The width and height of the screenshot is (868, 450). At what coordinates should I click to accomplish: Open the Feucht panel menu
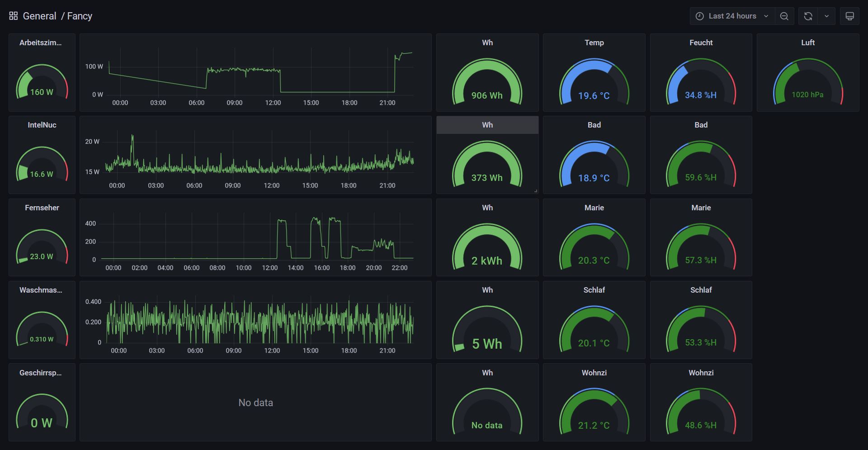pyautogui.click(x=701, y=43)
